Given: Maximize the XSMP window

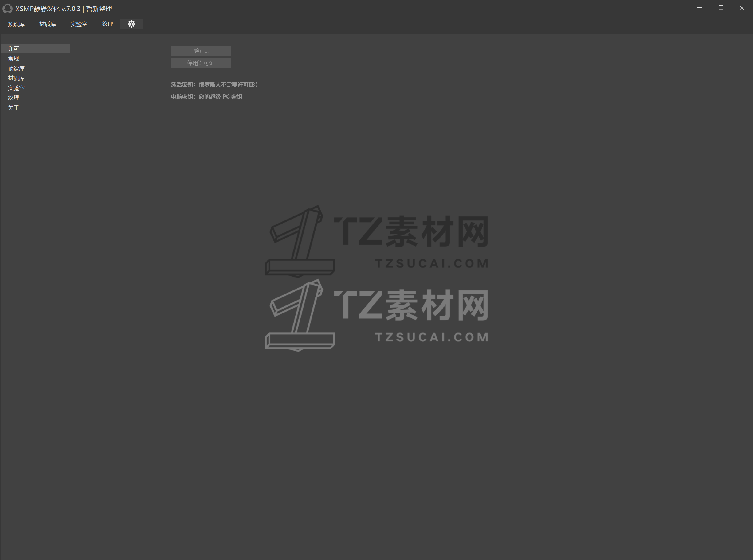Looking at the screenshot, I should (x=721, y=8).
